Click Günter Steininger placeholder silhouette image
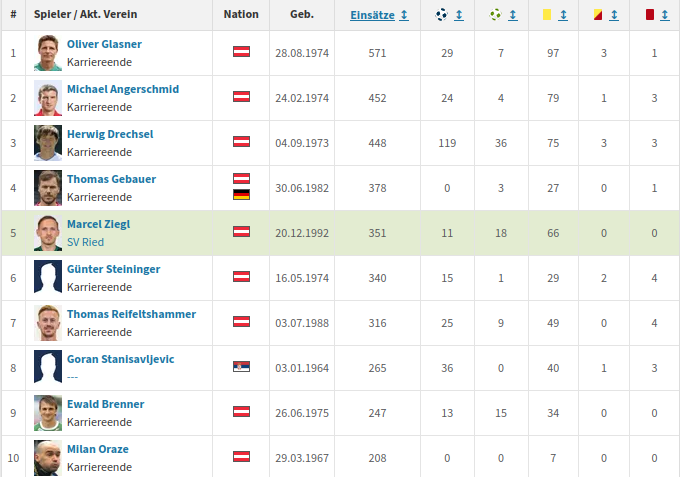 (48, 278)
